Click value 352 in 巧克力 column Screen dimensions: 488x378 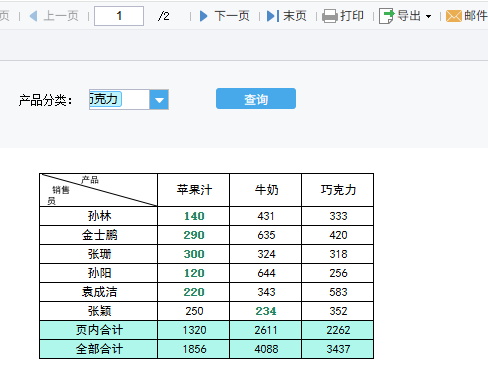click(338, 311)
